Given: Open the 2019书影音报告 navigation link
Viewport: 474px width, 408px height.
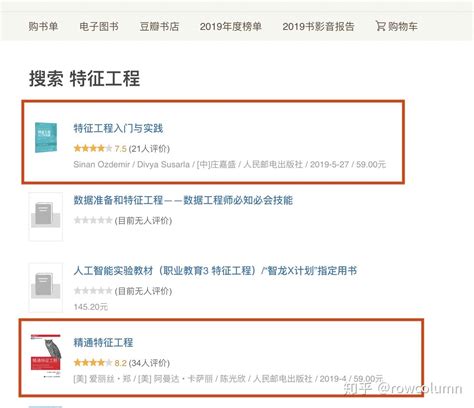Looking at the screenshot, I should [x=318, y=26].
